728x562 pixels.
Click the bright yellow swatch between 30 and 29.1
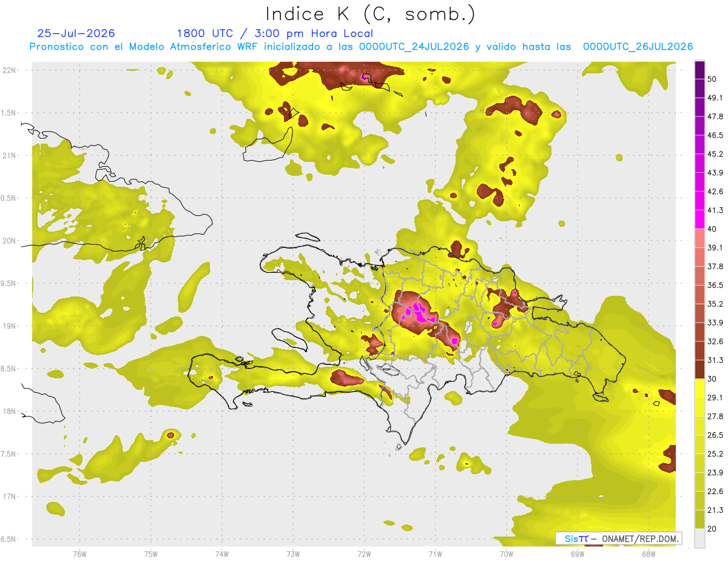[699, 387]
